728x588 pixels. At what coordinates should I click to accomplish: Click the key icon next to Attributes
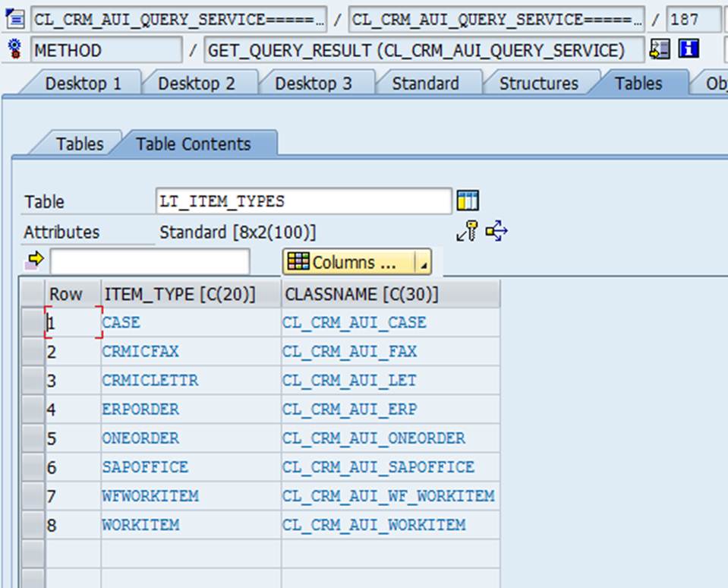point(467,232)
